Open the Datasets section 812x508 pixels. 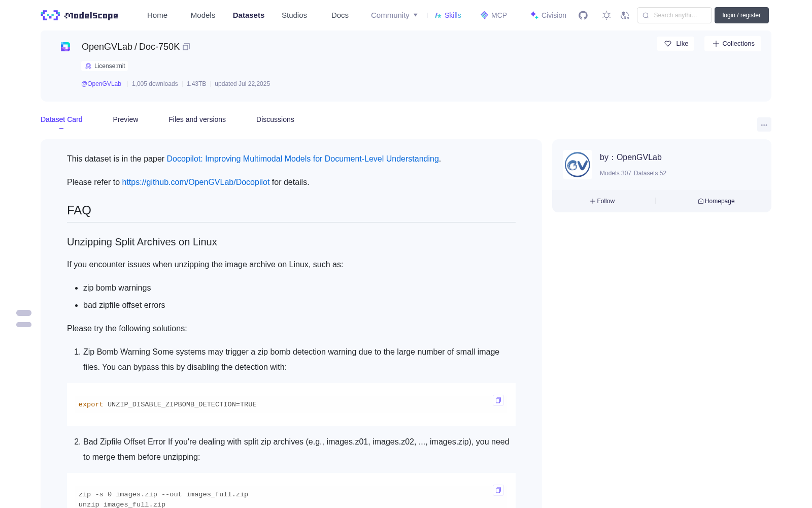click(249, 15)
